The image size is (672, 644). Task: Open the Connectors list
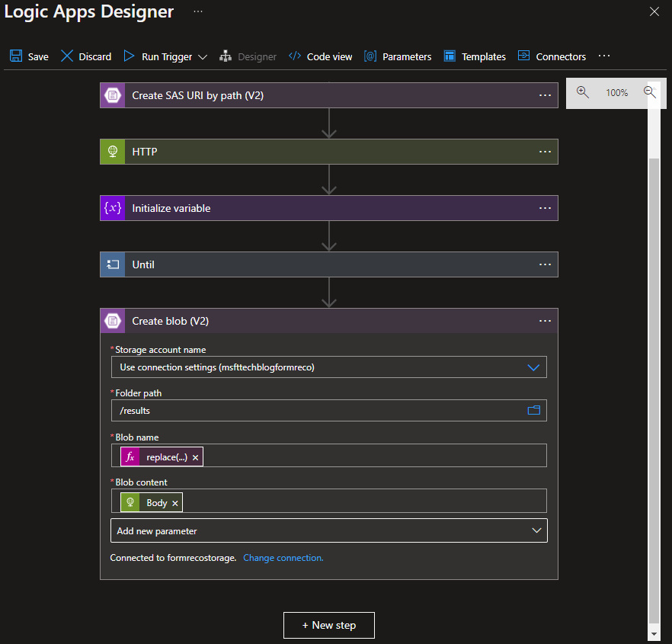552,56
